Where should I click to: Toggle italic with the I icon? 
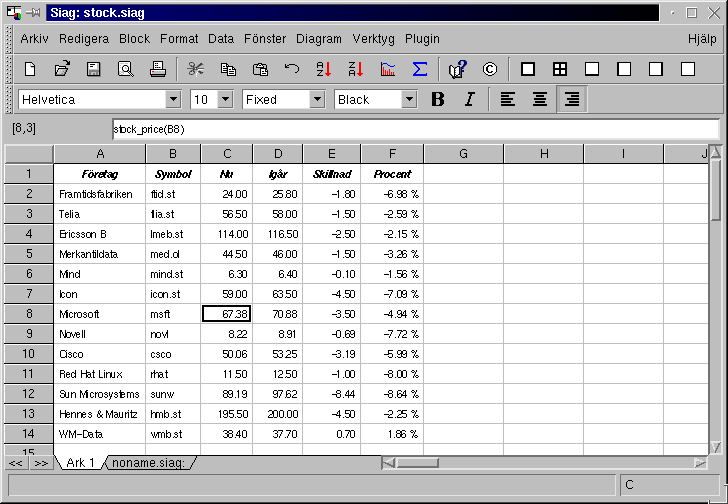[469, 99]
